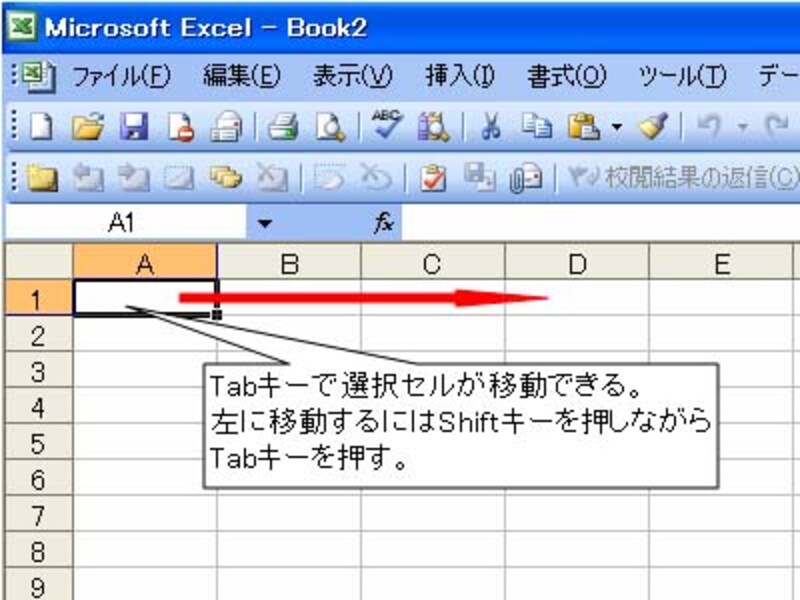The width and height of the screenshot is (800, 600).
Task: Click the Permission document icon
Action: (x=181, y=126)
